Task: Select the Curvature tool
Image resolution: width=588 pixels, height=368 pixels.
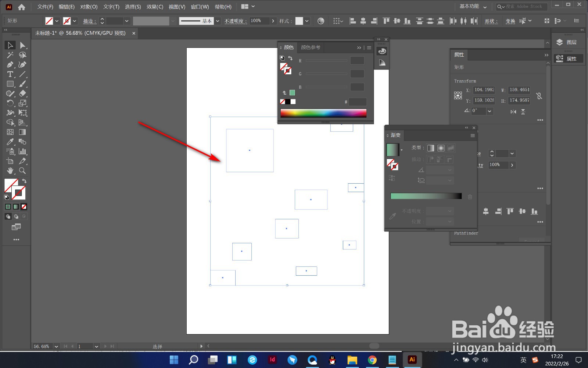Action: [x=22, y=65]
